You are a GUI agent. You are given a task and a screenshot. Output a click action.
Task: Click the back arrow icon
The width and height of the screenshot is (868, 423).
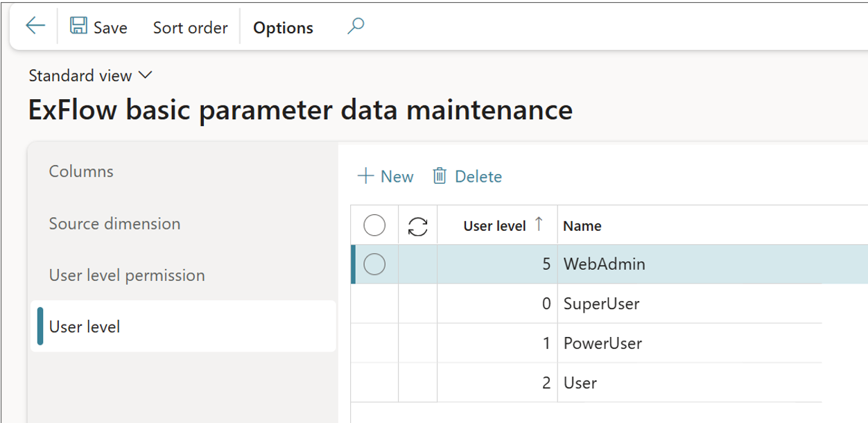pos(35,26)
